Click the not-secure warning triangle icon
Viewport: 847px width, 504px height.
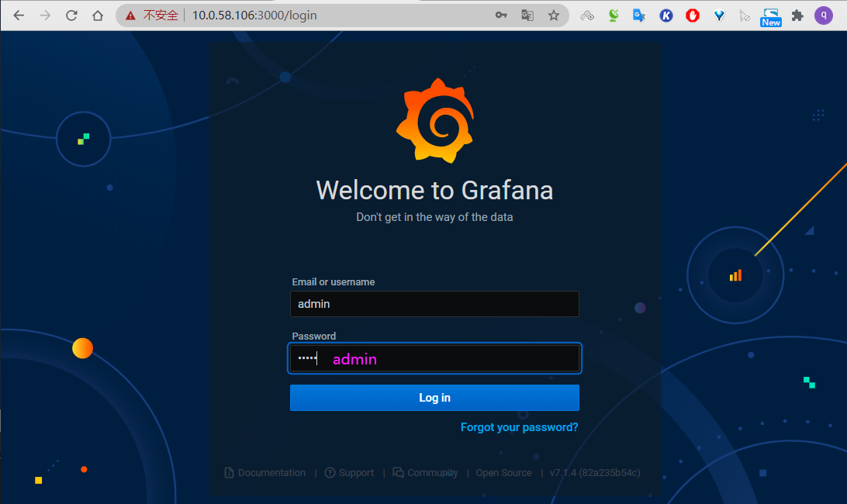point(130,16)
